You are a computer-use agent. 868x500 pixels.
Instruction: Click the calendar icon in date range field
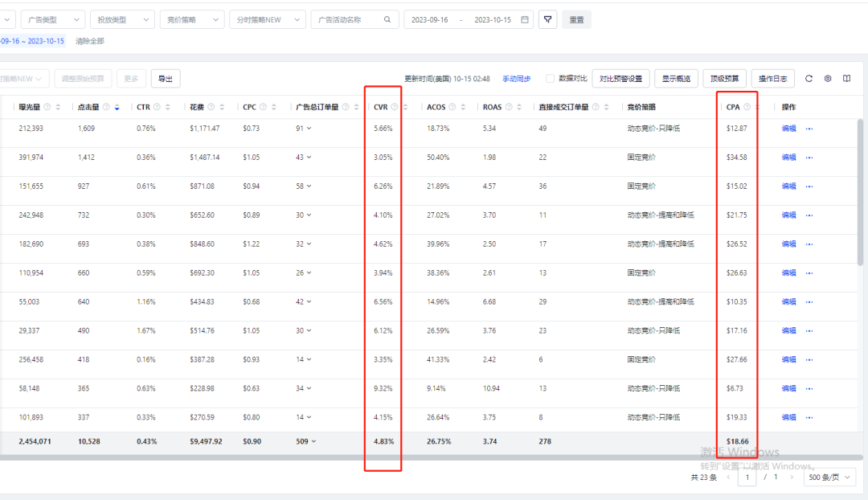(525, 19)
